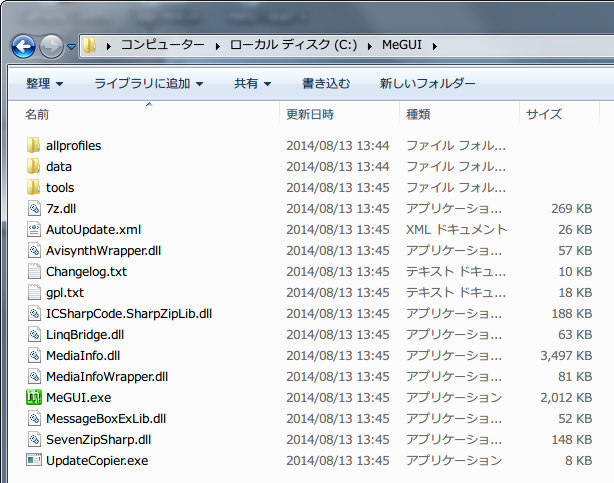Click the MessageBoxExLib.dll file name
The height and width of the screenshot is (483, 614).
(106, 419)
